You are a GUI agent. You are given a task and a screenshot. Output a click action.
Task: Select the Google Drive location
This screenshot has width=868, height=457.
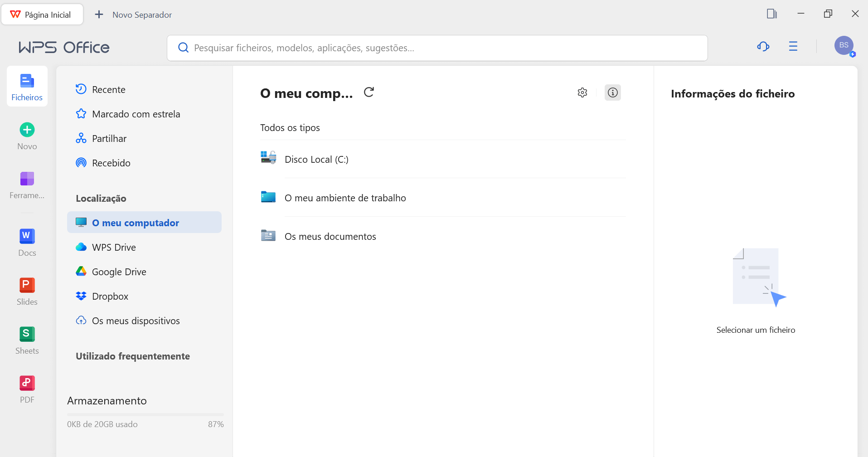point(119,272)
